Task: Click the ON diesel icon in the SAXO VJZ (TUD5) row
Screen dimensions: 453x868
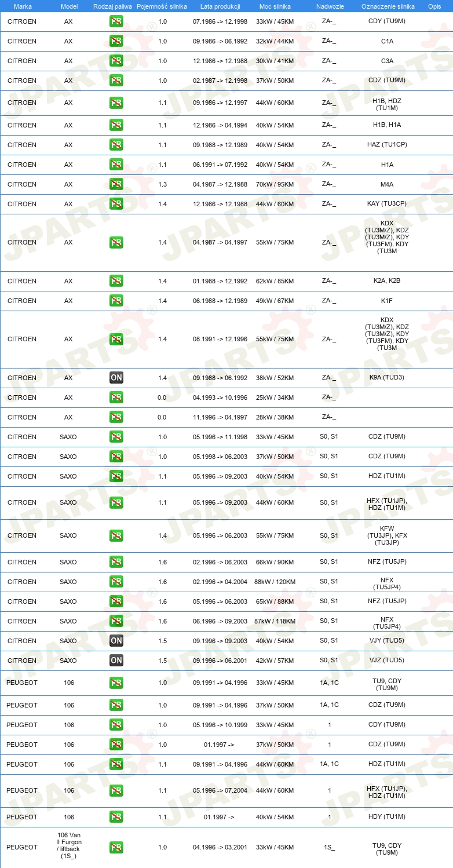Action: point(116,661)
